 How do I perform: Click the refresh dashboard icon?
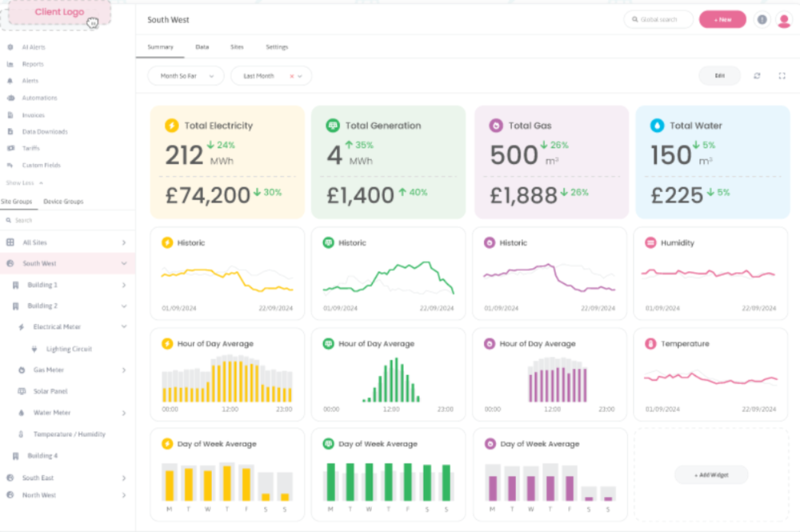757,76
